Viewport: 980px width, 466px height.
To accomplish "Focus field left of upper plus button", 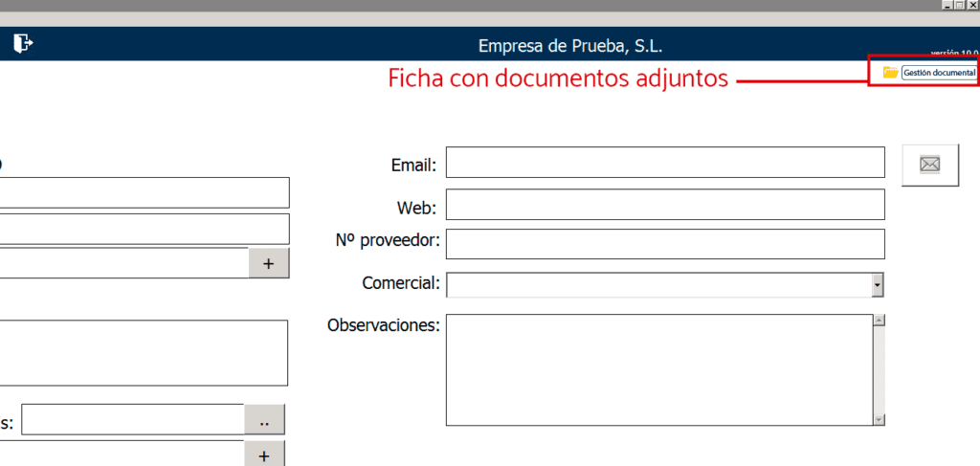I will tap(124, 263).
